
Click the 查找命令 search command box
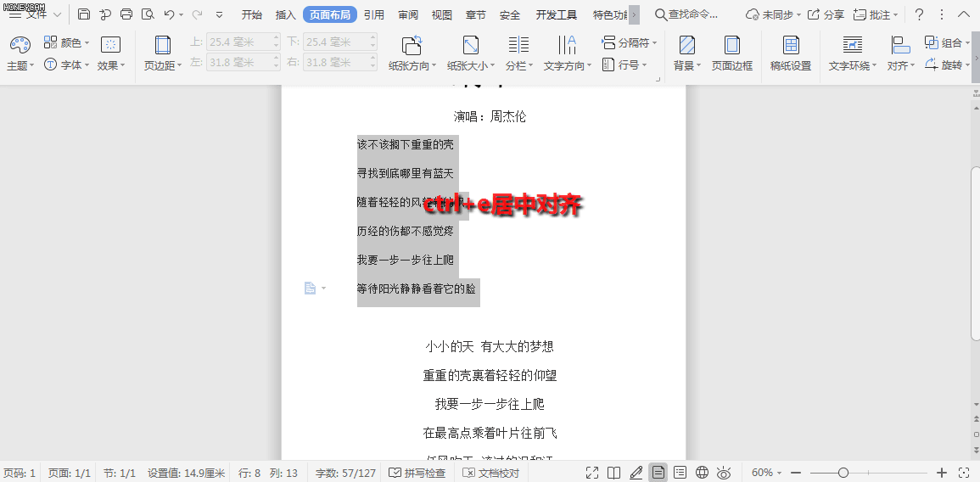pyautogui.click(x=686, y=14)
